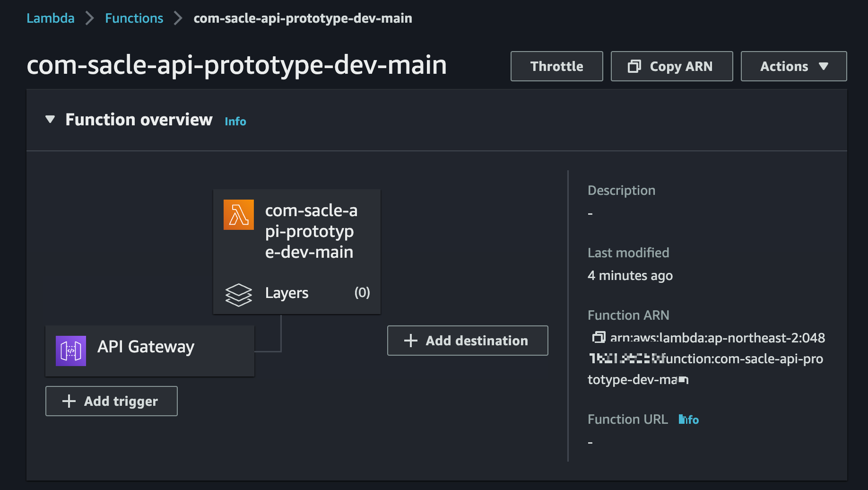Click the current function breadcrumb text
The height and width of the screenshot is (490, 868).
click(303, 18)
